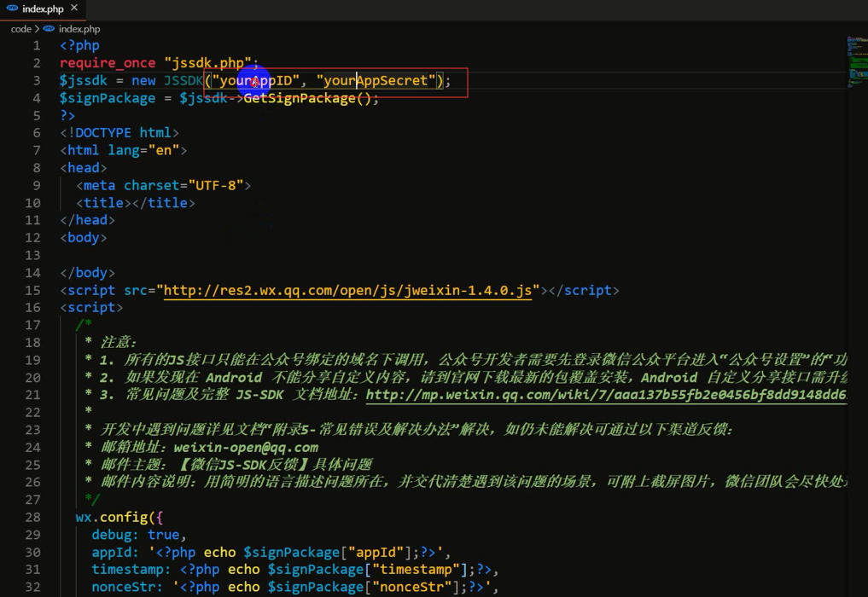Click line number 1 in the gutter
This screenshot has width=868, height=597.
click(37, 45)
